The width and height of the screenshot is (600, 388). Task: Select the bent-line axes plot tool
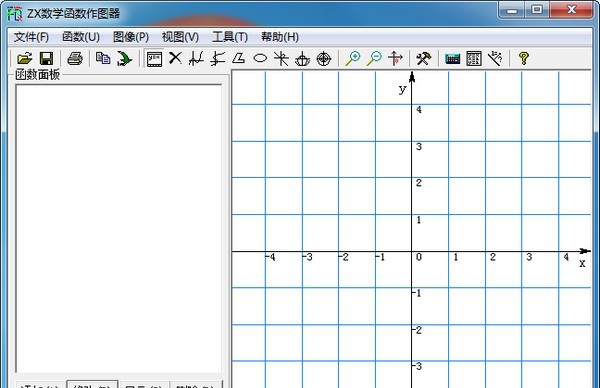[x=218, y=59]
